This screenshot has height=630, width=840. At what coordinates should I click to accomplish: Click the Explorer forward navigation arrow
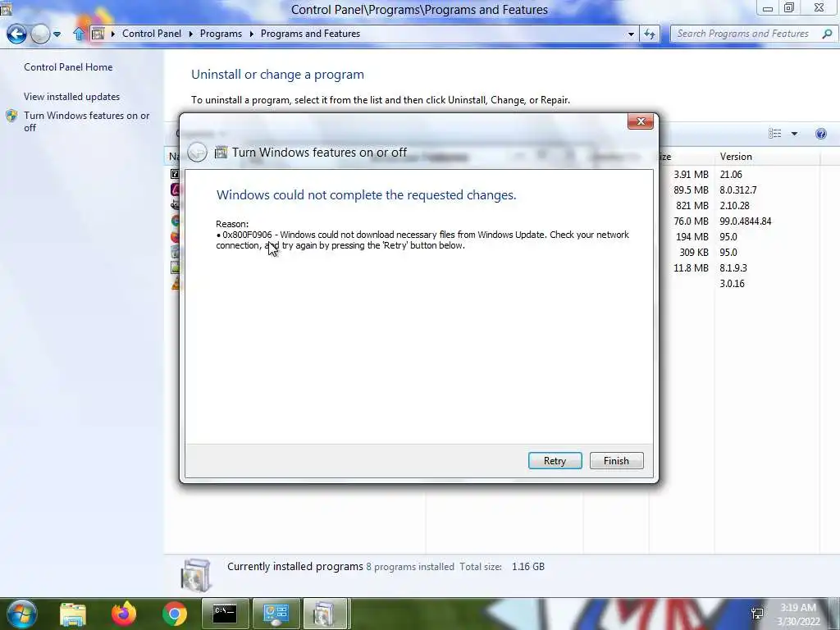coord(40,34)
